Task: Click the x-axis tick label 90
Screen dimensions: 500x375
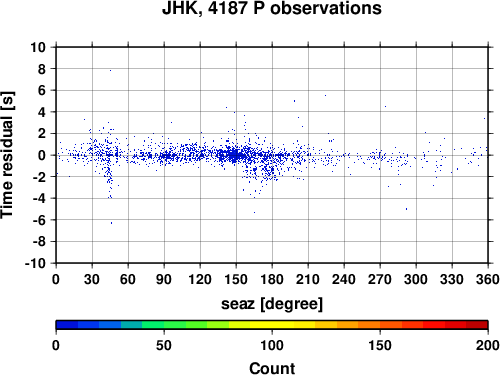Action: tap(164, 279)
